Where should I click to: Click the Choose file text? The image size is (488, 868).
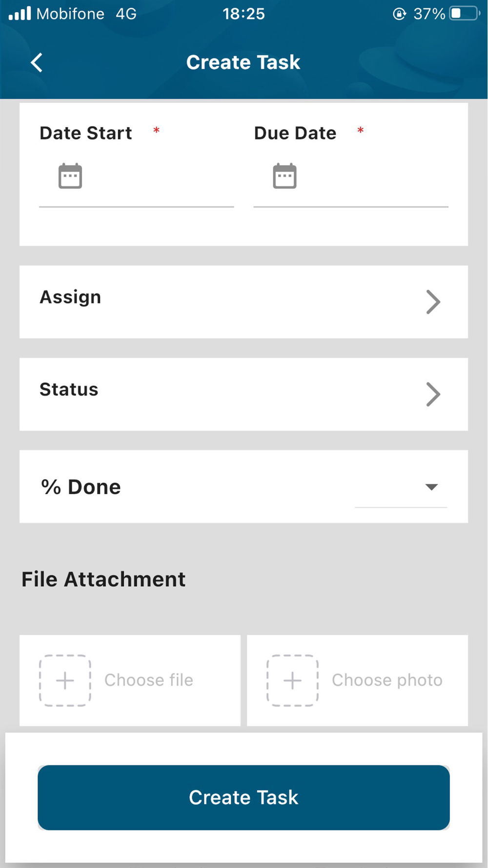(149, 680)
